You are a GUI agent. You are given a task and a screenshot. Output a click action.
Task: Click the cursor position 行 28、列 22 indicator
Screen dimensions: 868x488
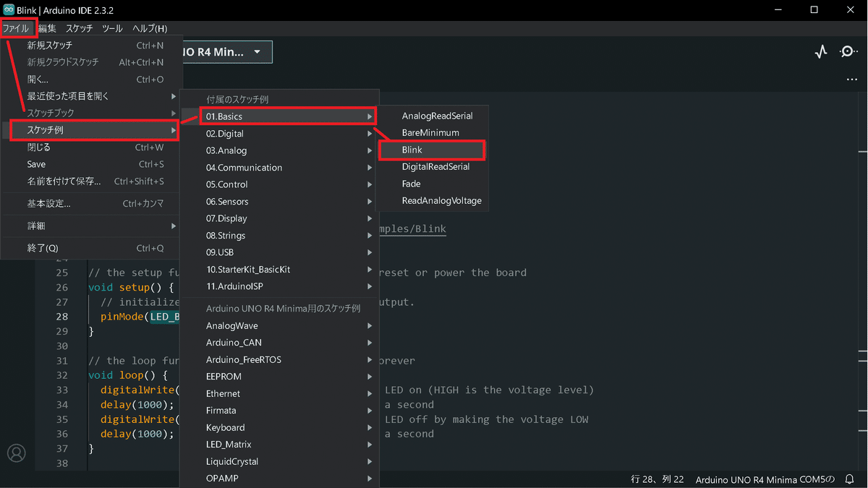point(657,479)
